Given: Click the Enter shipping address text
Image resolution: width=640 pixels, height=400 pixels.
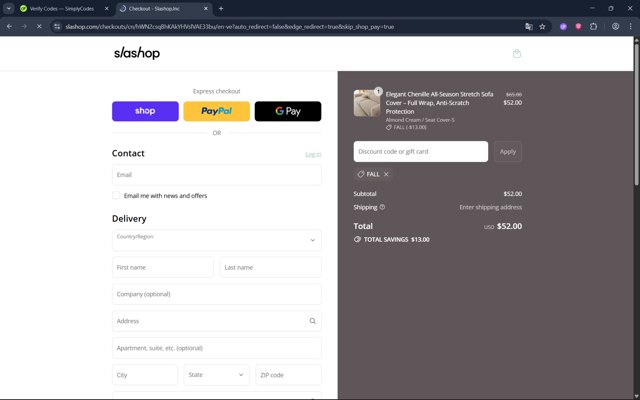Looking at the screenshot, I should point(491,207).
